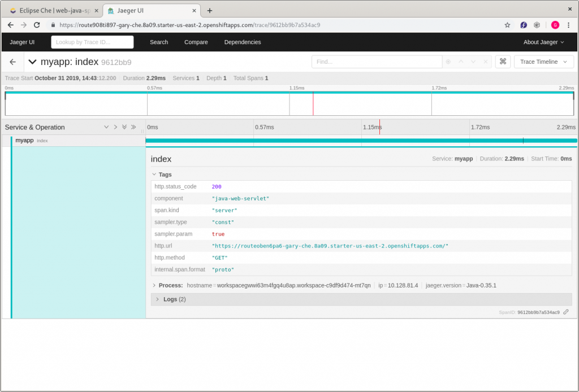
Task: Open the keyboard shortcuts command icon
Action: [503, 62]
